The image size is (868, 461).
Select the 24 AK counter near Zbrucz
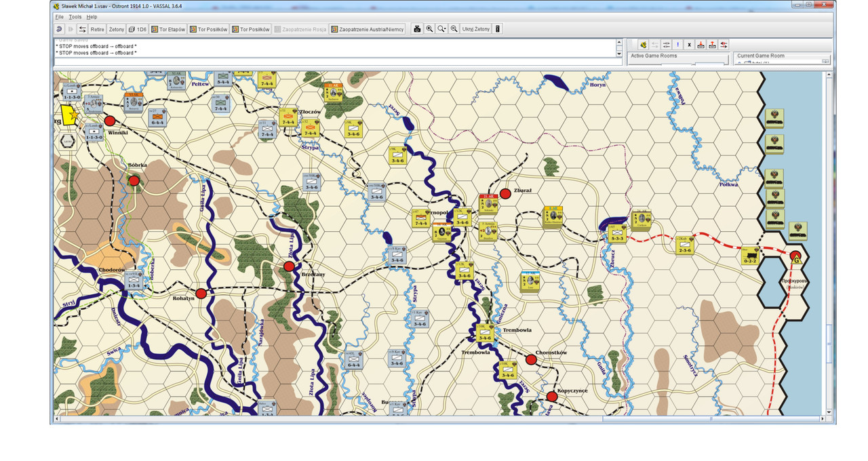641,219
